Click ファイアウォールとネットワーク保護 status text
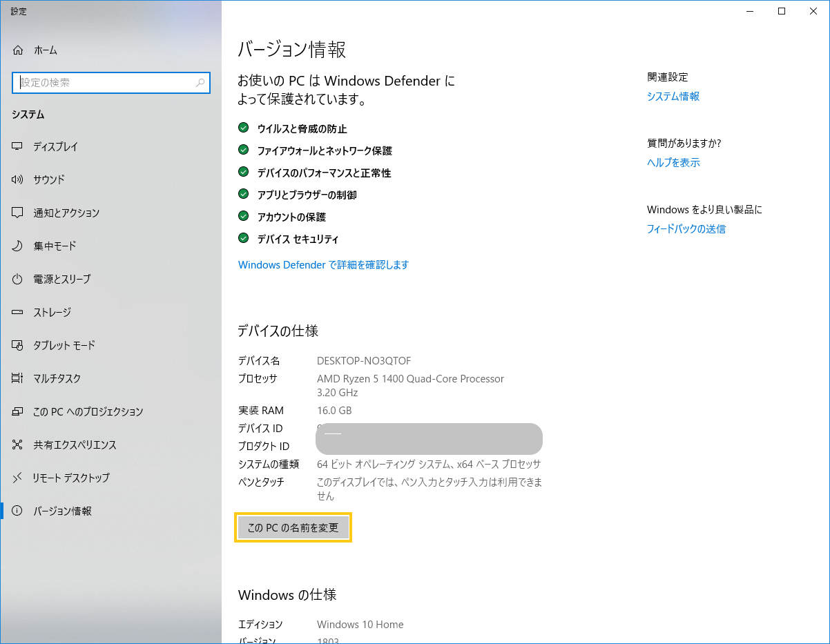Screen dimensions: 830x644 click(325, 151)
